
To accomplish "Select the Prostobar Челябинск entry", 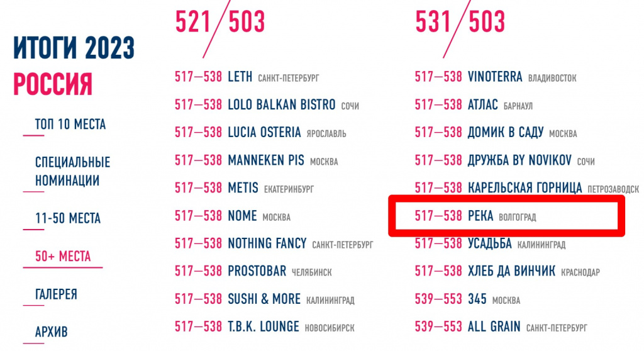I will click(257, 271).
